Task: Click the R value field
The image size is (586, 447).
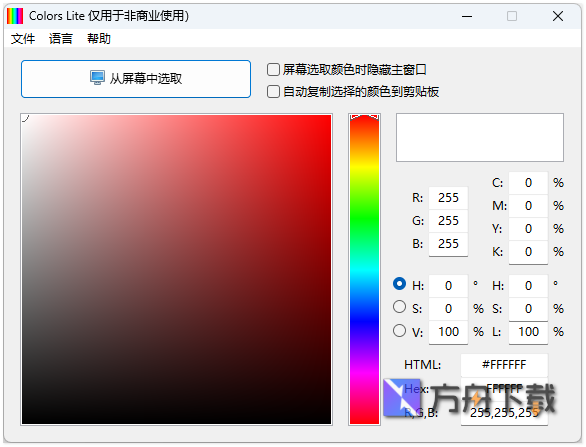Action: coord(448,198)
